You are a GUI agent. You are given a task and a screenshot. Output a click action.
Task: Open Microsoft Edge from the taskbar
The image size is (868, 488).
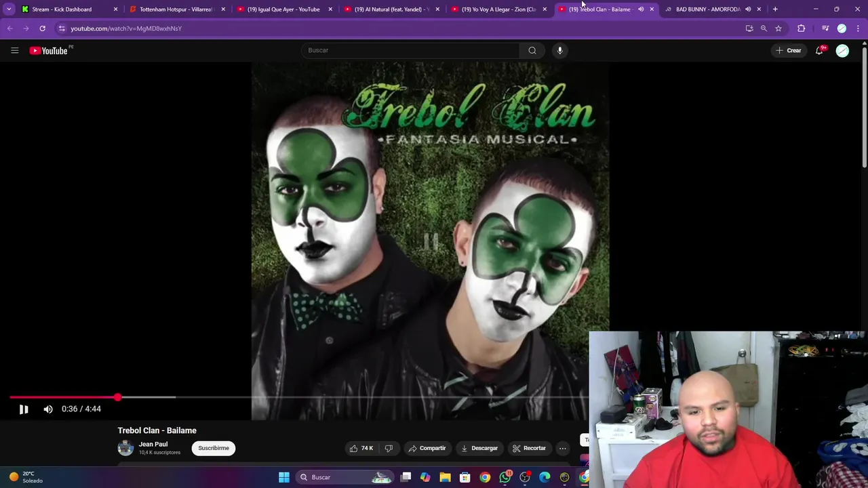coord(545,477)
